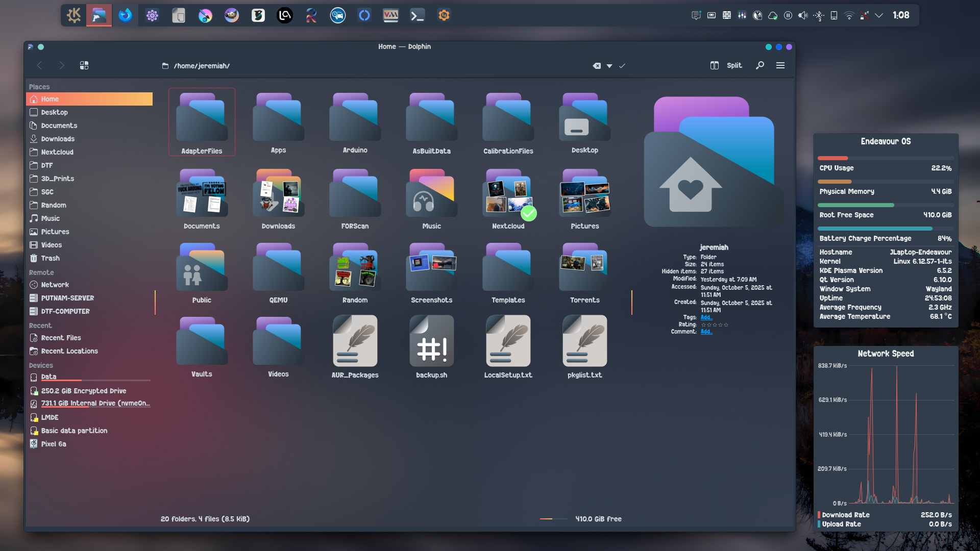Go back using the back arrow
Viewport: 980px width, 551px height.
[39, 65]
